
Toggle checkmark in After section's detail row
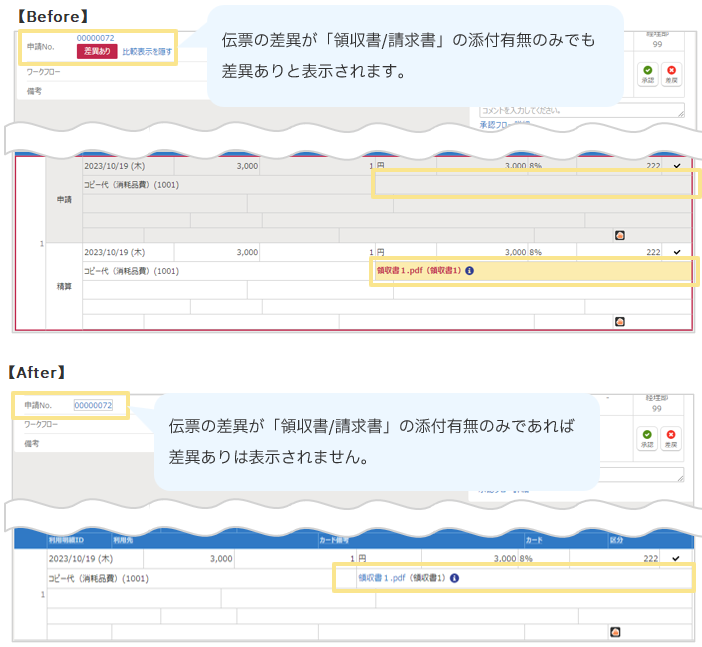click(677, 558)
